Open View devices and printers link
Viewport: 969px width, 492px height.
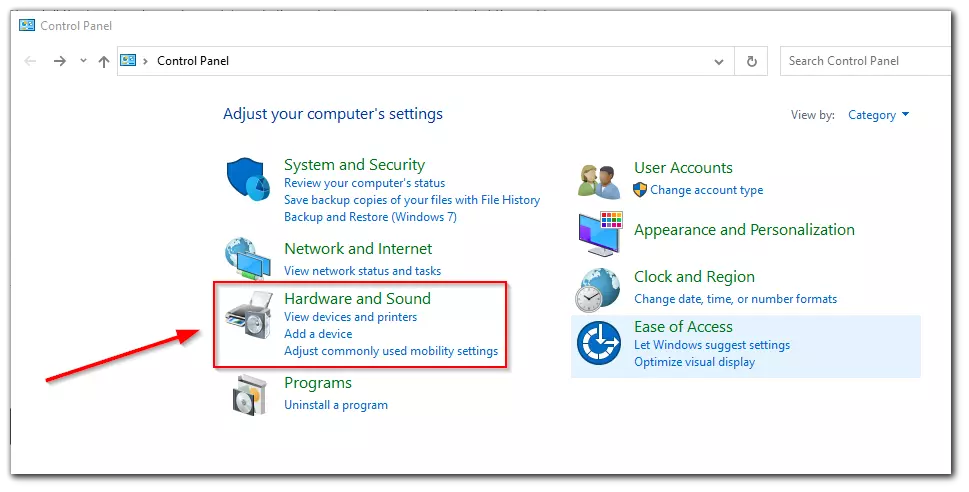tap(350, 317)
